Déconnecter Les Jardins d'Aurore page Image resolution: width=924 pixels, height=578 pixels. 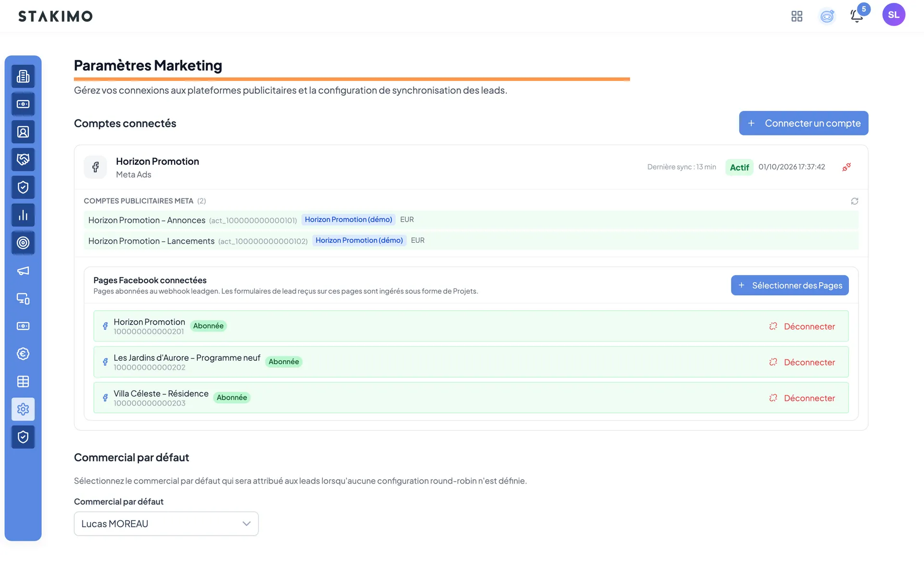point(802,362)
